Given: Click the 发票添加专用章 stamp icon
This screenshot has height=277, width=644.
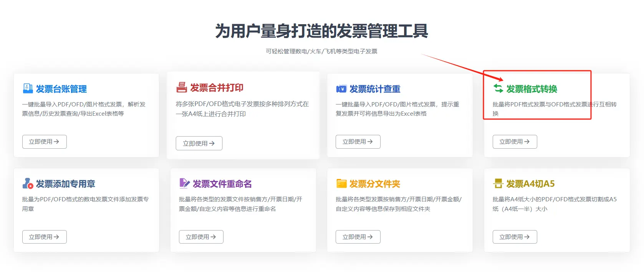Looking at the screenshot, I should click(x=28, y=184).
